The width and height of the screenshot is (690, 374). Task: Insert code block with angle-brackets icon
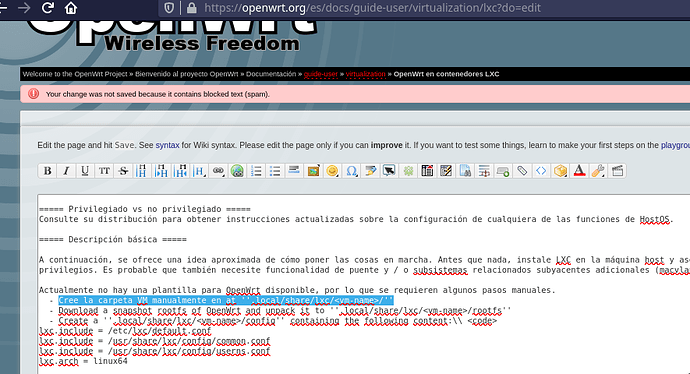tap(541, 171)
